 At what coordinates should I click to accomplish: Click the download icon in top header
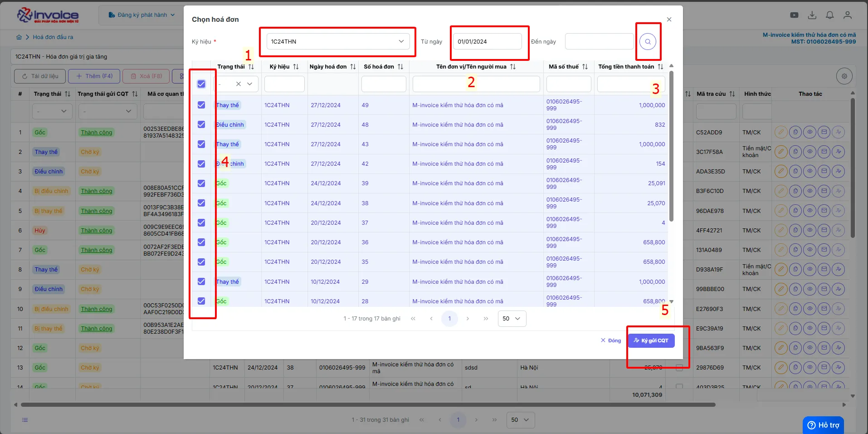click(x=812, y=15)
